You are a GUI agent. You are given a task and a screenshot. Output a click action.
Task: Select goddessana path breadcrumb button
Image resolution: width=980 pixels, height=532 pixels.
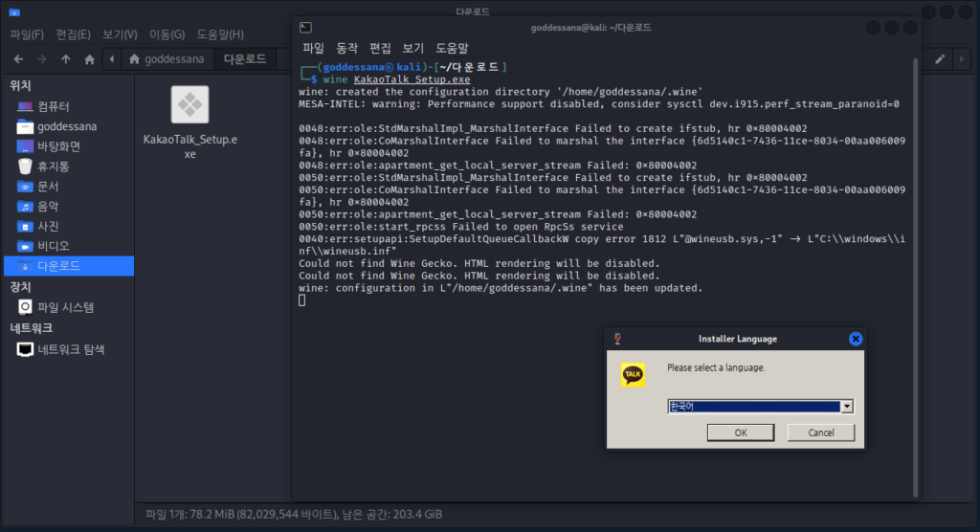tap(167, 59)
